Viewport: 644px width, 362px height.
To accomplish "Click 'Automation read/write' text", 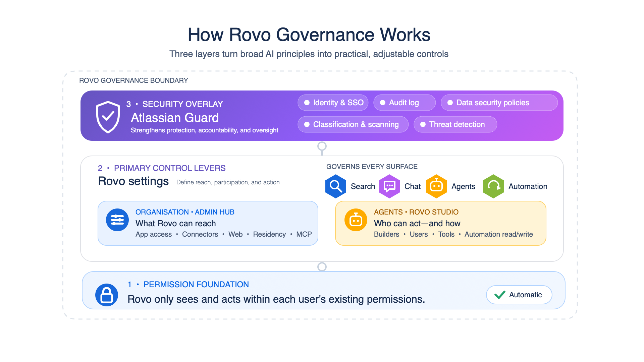I will pos(499,234).
